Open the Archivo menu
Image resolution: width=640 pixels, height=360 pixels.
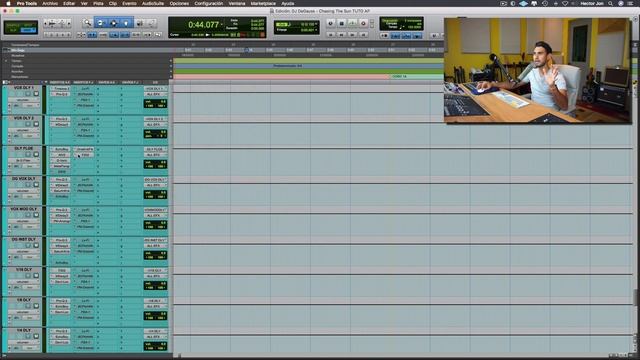pos(50,3)
